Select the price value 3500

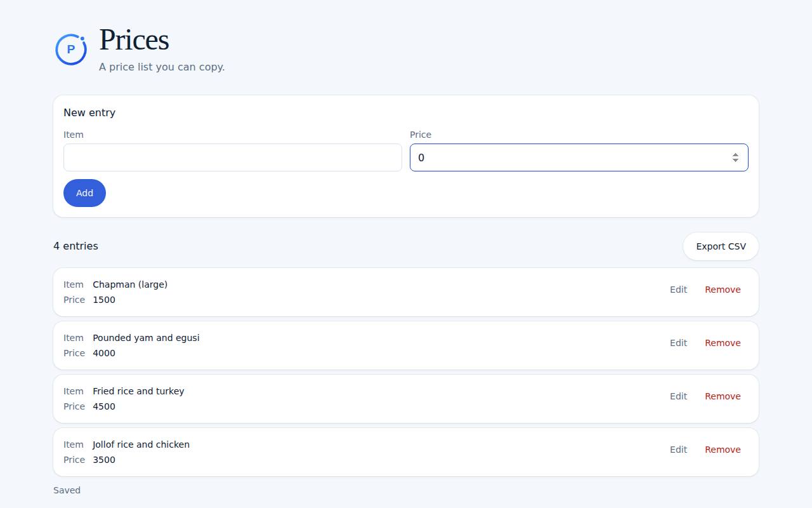tap(104, 460)
